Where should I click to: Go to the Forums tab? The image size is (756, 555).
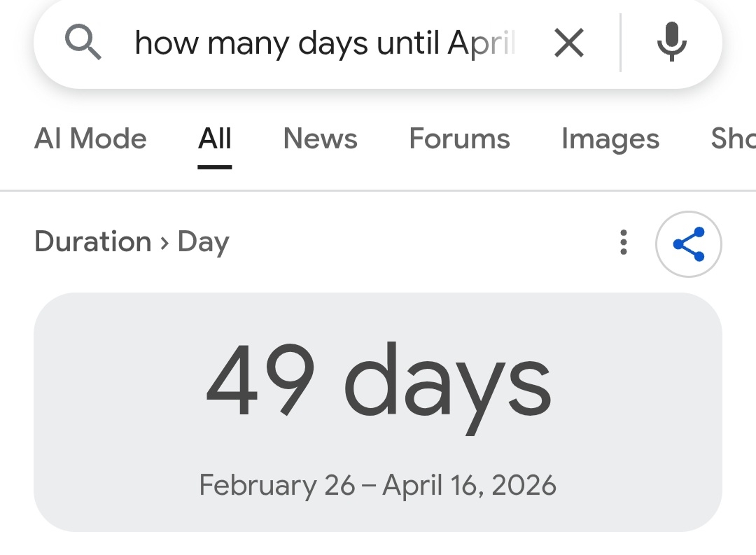point(459,139)
